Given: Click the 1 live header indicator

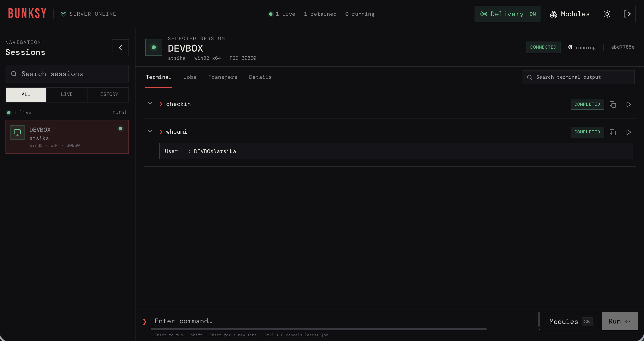Looking at the screenshot, I should [281, 14].
